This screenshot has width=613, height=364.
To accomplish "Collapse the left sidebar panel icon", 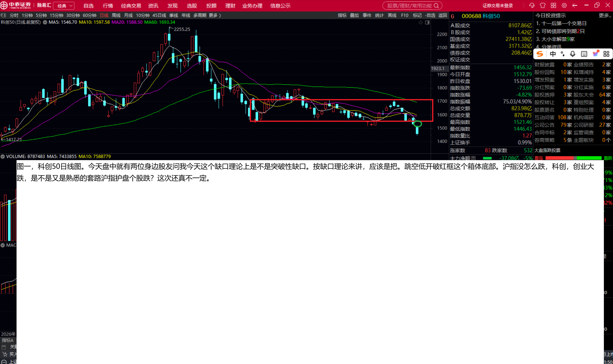I will tap(3, 15).
